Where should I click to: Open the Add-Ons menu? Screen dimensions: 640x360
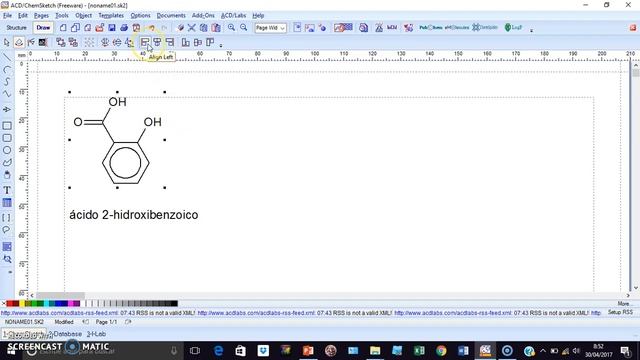point(203,16)
